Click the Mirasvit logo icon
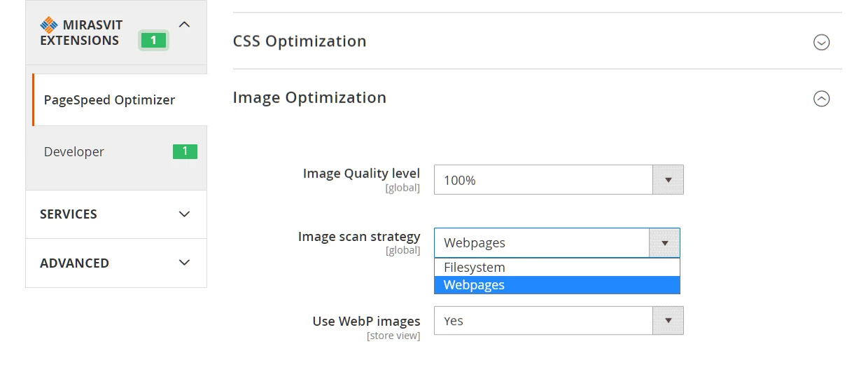 click(x=48, y=25)
